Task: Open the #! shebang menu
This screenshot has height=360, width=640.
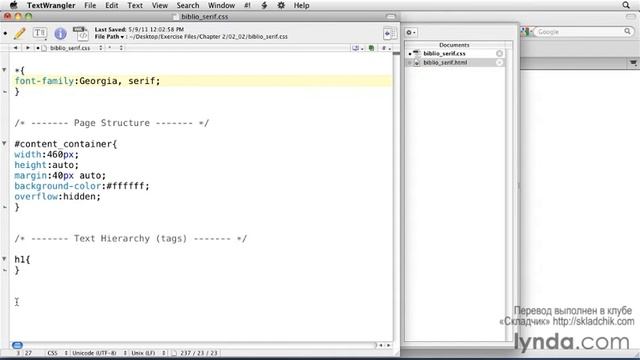Action: tap(247, 5)
